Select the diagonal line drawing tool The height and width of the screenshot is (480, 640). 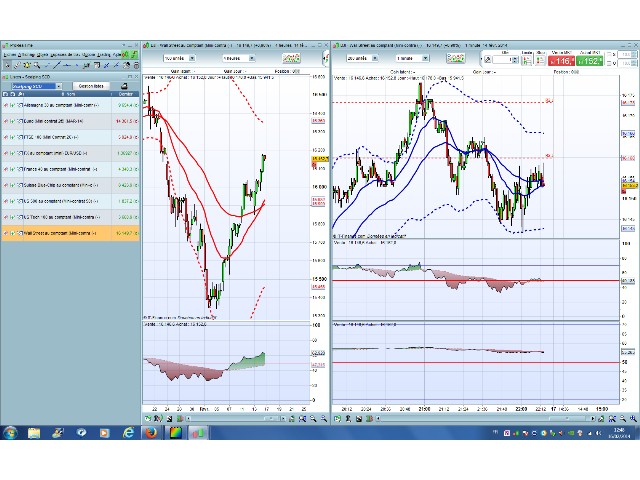click(57, 65)
